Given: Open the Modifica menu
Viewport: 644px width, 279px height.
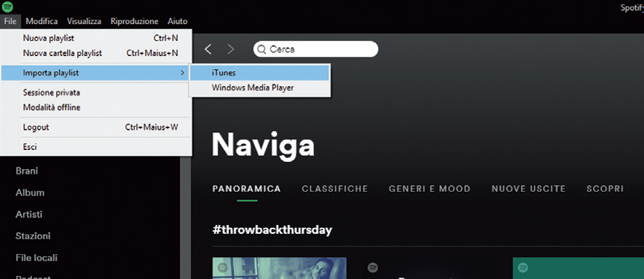Looking at the screenshot, I should (42, 21).
